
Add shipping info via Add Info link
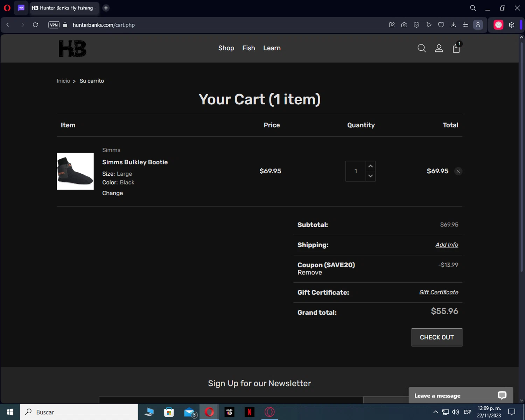(x=447, y=245)
